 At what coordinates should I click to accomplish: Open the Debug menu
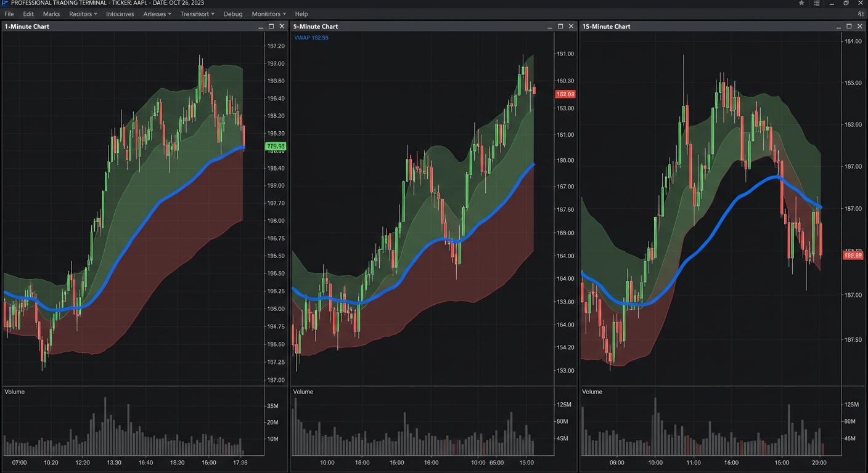coord(232,14)
